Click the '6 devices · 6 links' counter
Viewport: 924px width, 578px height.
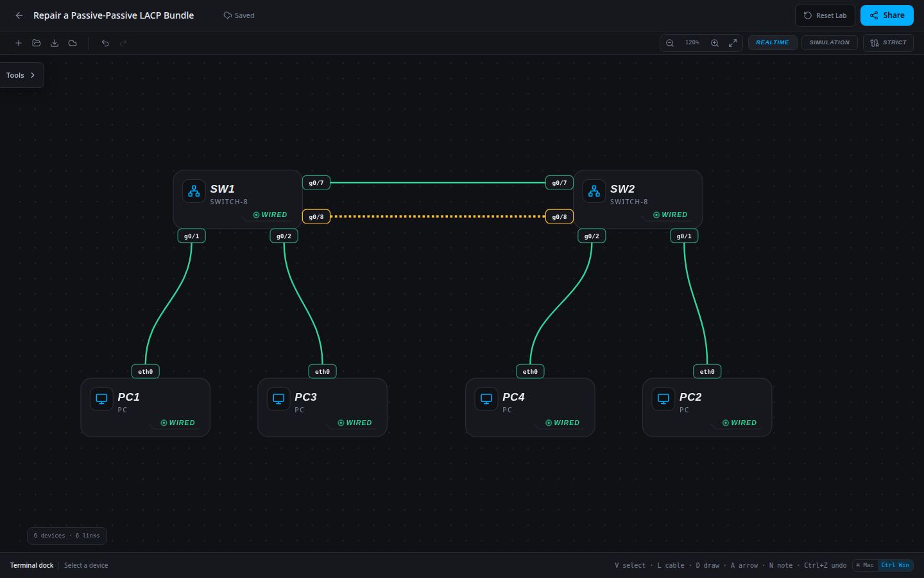pyautogui.click(x=67, y=536)
